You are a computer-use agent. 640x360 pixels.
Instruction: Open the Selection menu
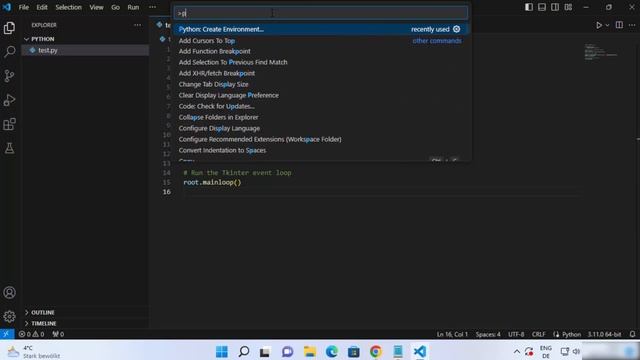point(69,7)
